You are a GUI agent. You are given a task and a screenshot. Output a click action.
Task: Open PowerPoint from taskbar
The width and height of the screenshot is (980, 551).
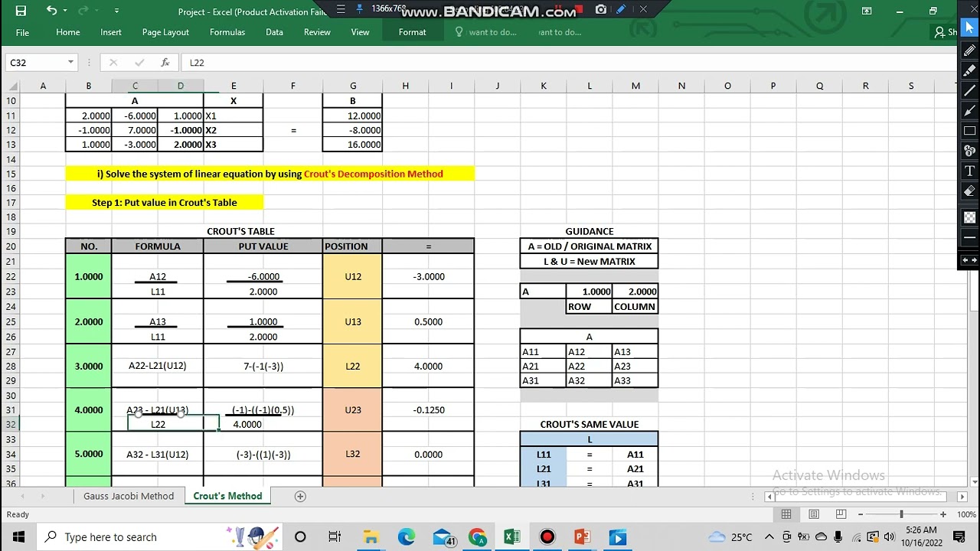(x=582, y=536)
